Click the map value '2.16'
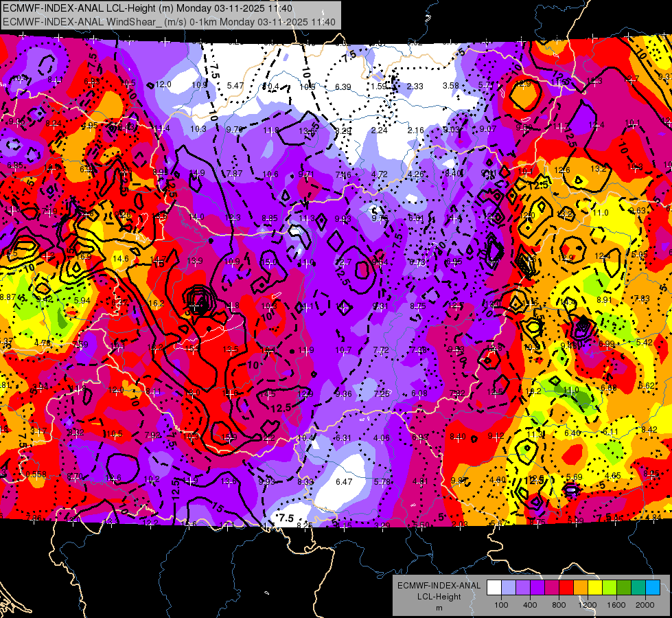 (416, 130)
